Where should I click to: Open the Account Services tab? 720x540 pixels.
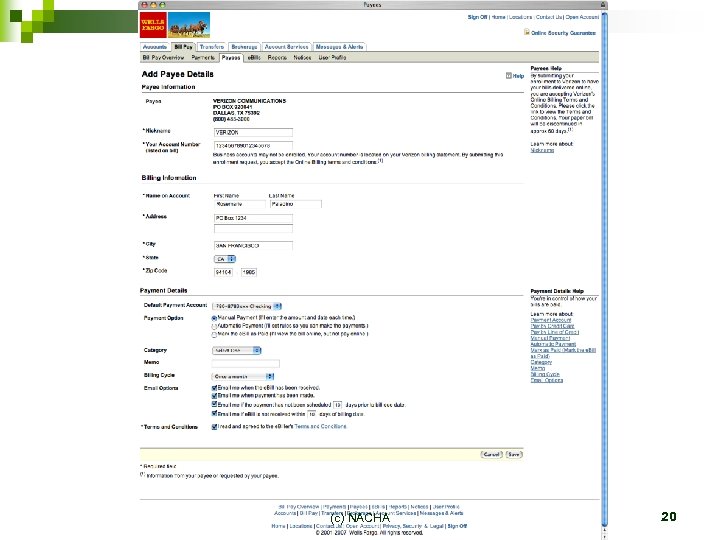pos(287,47)
